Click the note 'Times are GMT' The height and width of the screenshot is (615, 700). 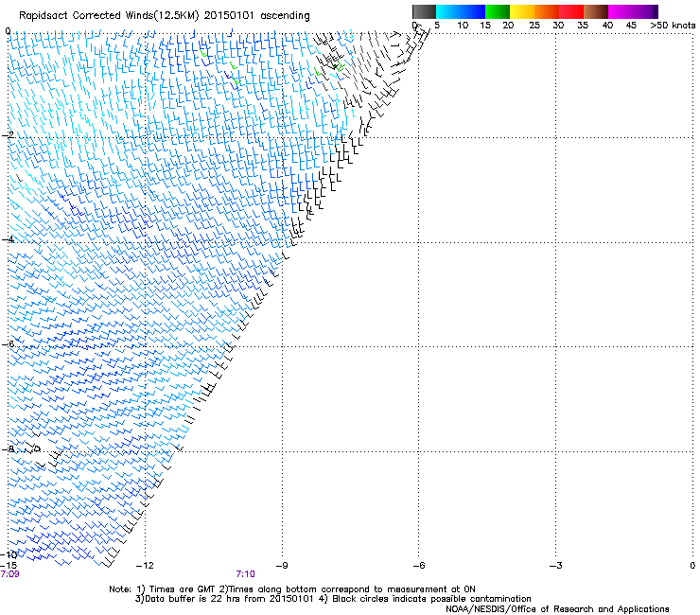coord(182,589)
